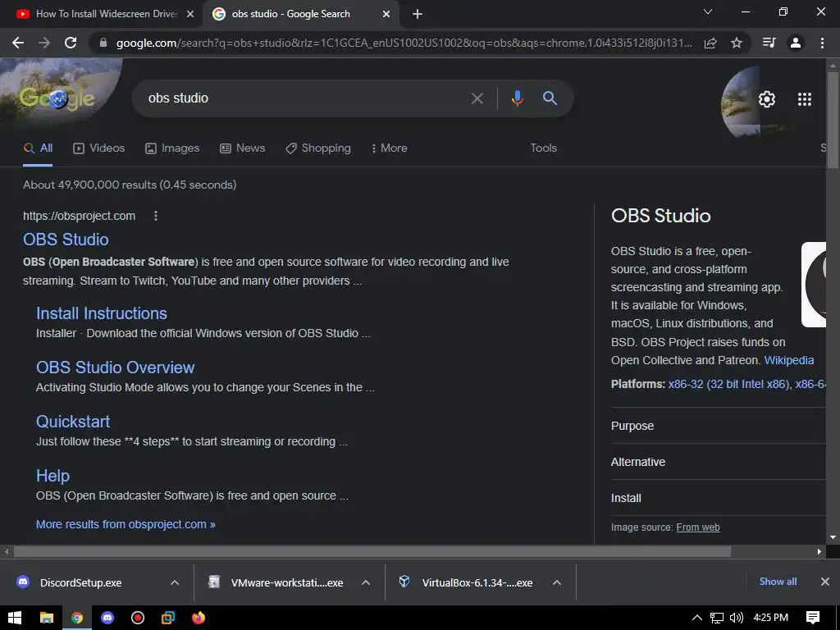Expand the Alternative section

coord(718,462)
